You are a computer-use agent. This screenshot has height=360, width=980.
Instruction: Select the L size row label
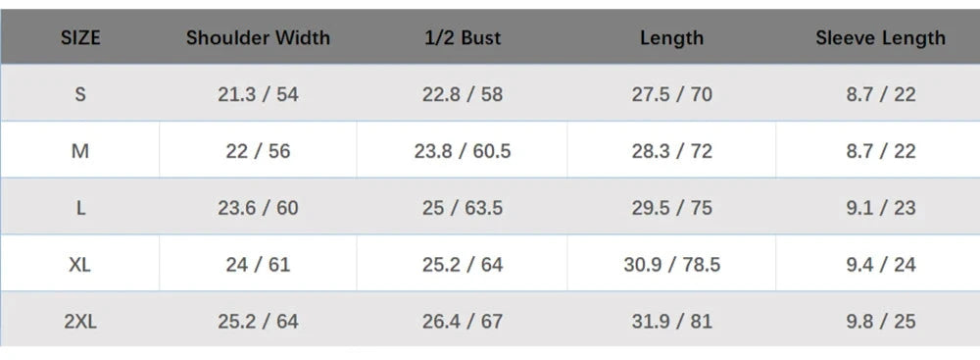pyautogui.click(x=80, y=208)
